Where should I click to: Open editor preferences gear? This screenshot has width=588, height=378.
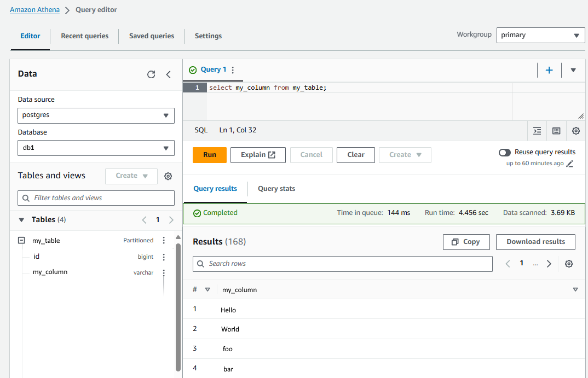(x=576, y=131)
